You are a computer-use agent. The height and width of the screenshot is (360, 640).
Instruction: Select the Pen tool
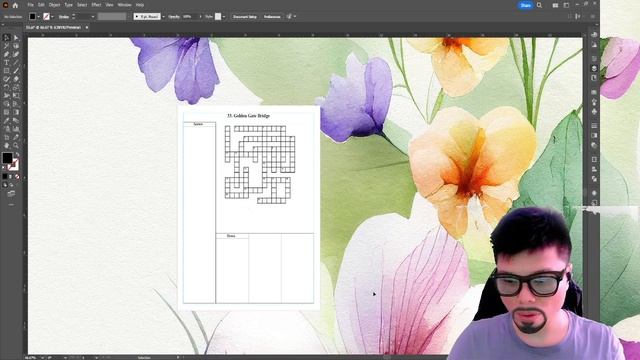tap(7, 54)
